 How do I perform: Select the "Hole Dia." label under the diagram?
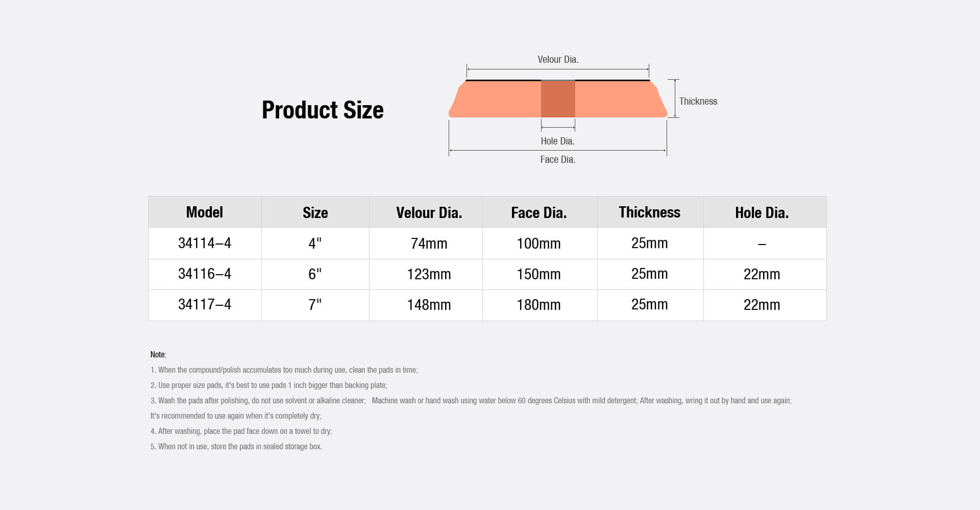(557, 141)
